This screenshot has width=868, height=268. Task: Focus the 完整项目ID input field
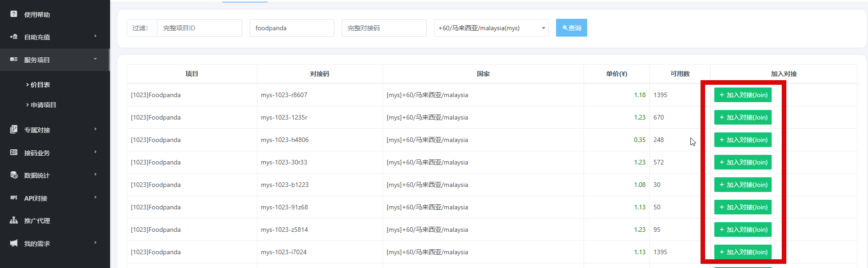pyautogui.click(x=200, y=28)
